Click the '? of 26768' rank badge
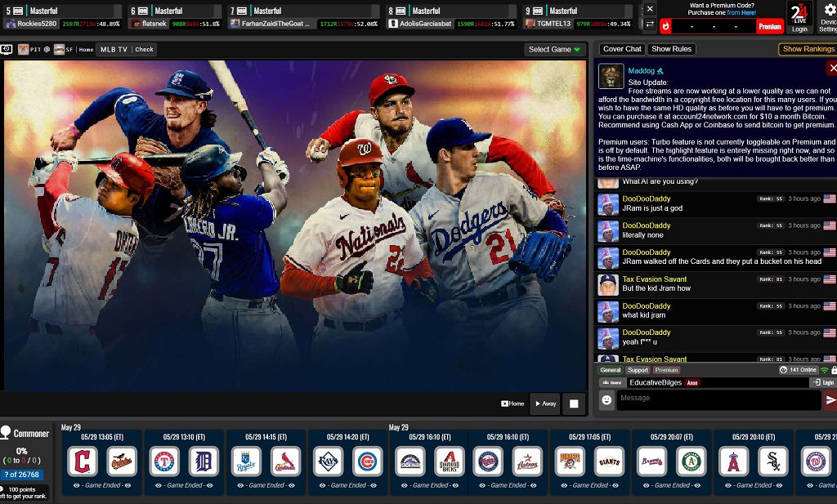This screenshot has width=837, height=504. point(22,475)
